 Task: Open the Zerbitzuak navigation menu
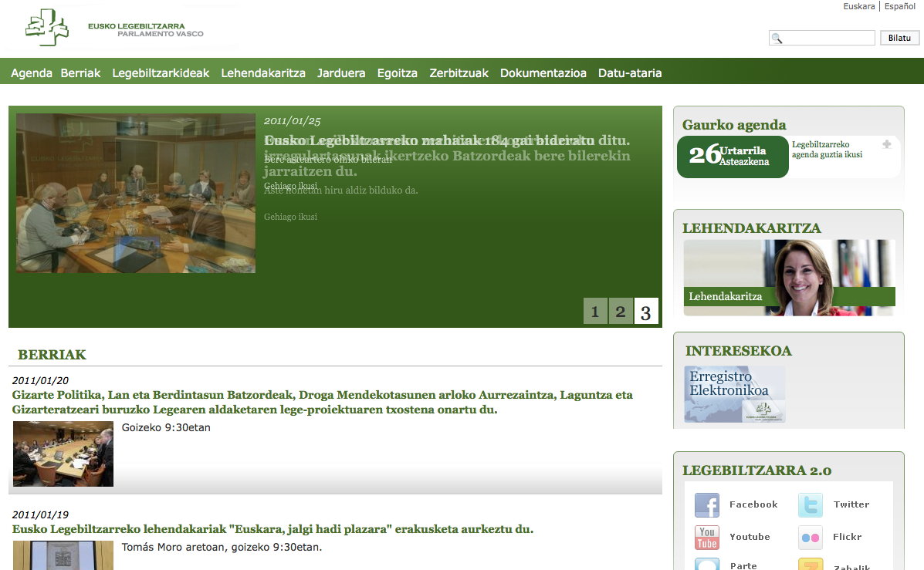pos(458,73)
